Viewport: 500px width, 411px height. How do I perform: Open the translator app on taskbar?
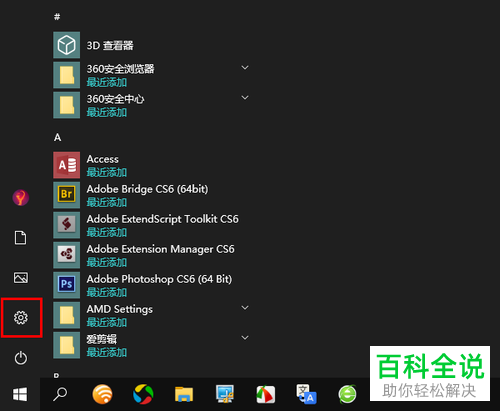pyautogui.click(x=306, y=394)
